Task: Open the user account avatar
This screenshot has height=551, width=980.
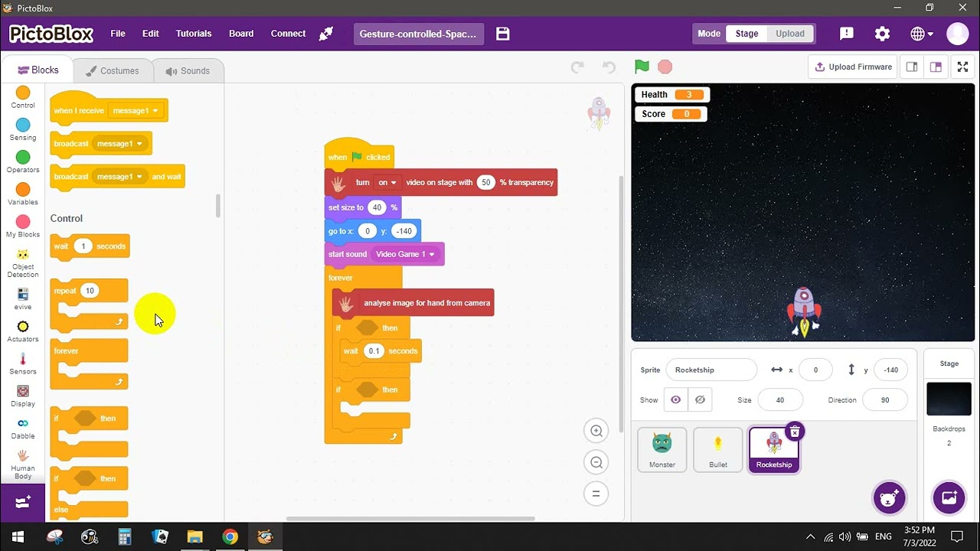Action: coord(958,34)
